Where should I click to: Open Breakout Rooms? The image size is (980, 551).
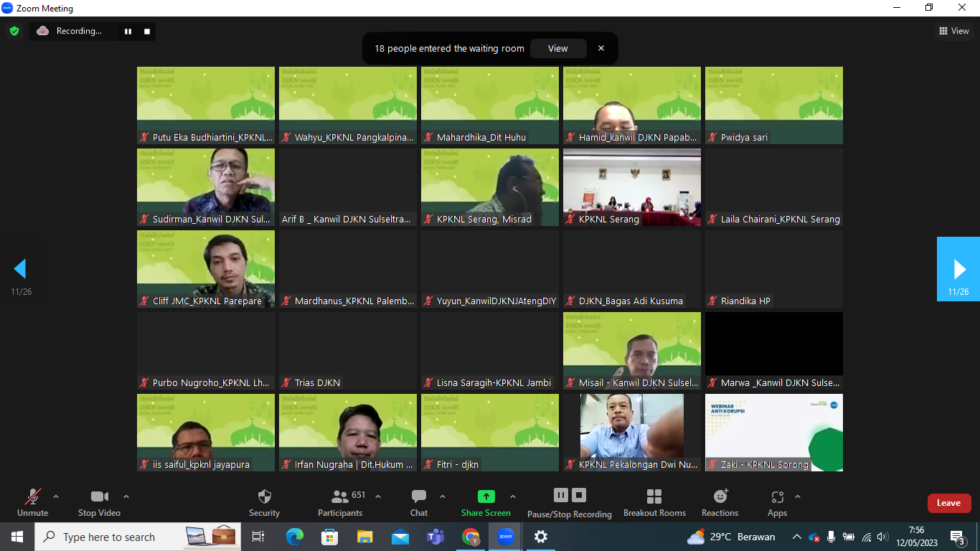(x=654, y=502)
